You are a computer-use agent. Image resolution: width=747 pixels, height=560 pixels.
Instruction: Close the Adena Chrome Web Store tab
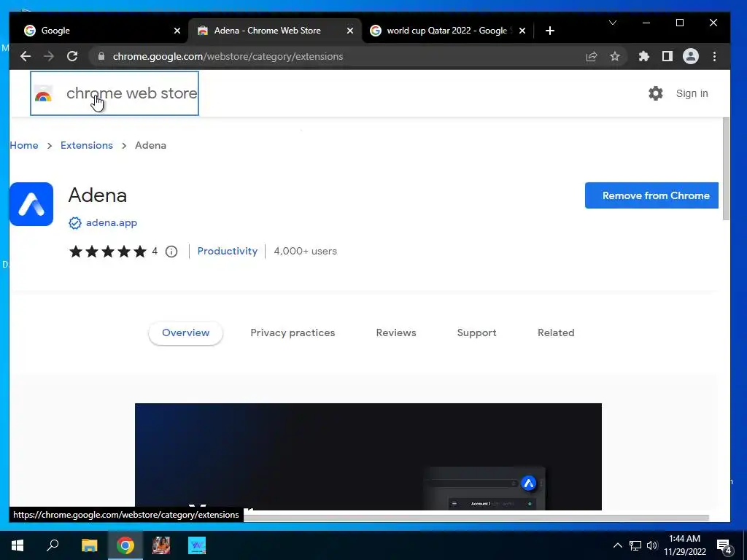[350, 31]
